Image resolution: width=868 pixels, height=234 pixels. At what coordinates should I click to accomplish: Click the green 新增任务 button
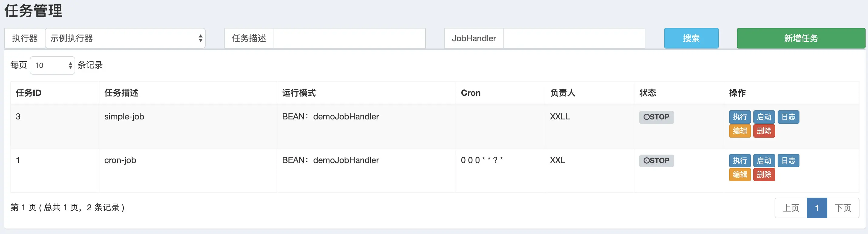[x=801, y=38]
